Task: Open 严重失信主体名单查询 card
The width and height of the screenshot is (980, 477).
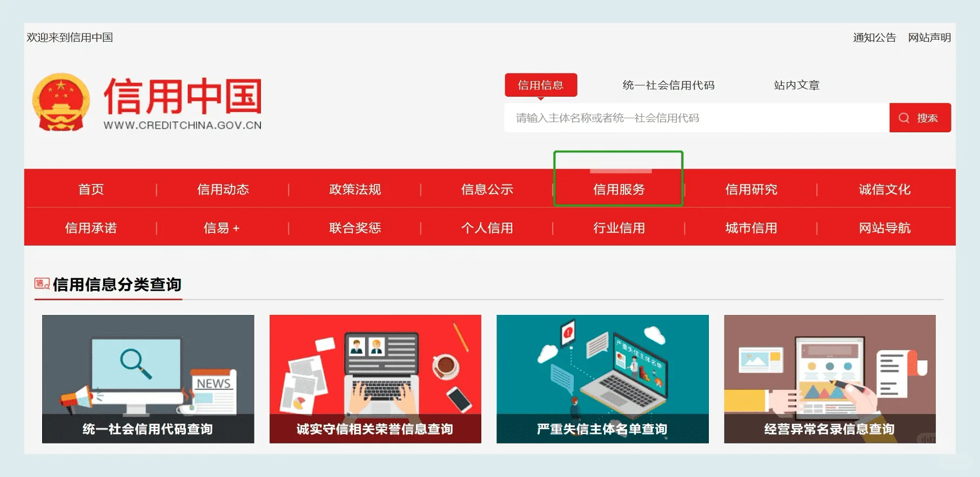Action: 602,379
